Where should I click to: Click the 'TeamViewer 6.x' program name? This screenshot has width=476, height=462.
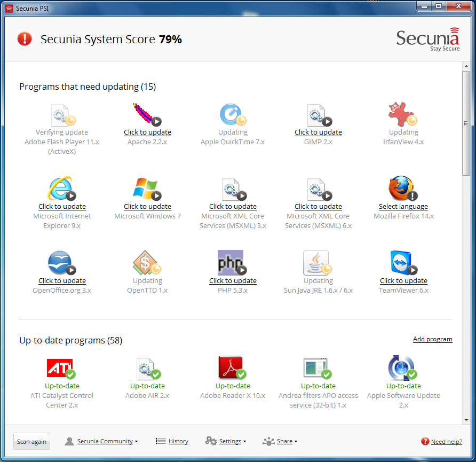point(404,291)
